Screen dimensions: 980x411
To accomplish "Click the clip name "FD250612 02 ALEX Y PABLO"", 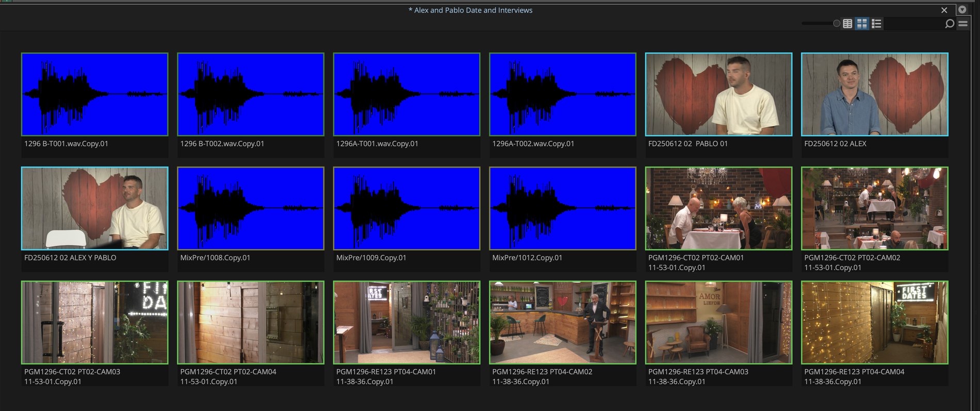I will pos(70,258).
